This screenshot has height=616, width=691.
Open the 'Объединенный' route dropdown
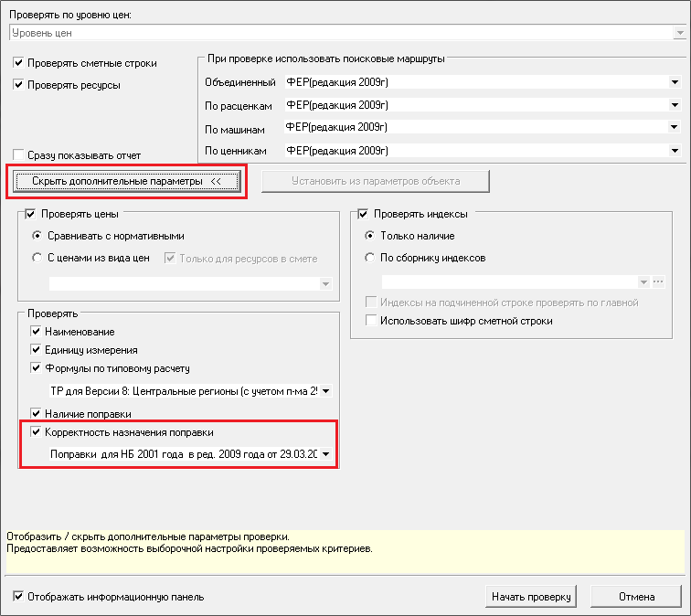tap(675, 82)
